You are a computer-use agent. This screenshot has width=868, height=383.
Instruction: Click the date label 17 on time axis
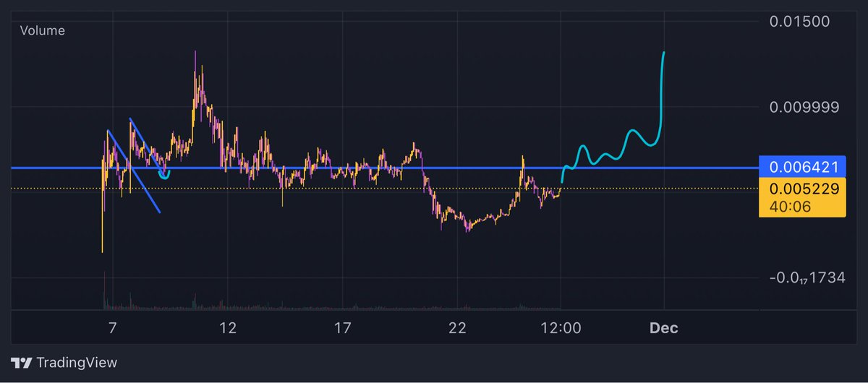tap(343, 328)
